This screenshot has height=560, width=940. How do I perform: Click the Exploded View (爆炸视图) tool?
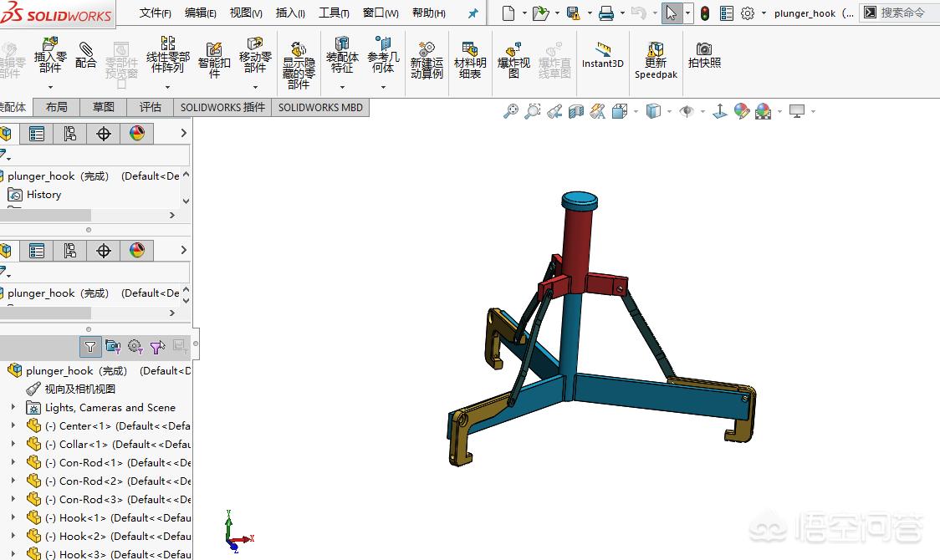coord(513,60)
